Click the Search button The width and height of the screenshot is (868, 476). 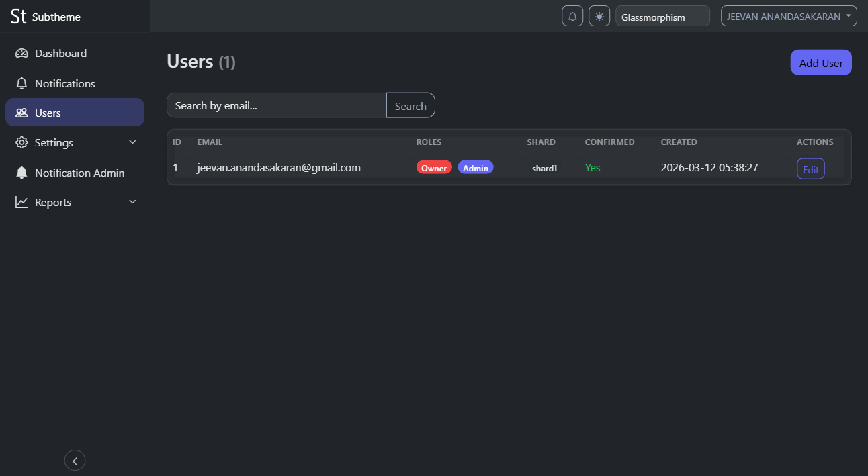[410, 105]
